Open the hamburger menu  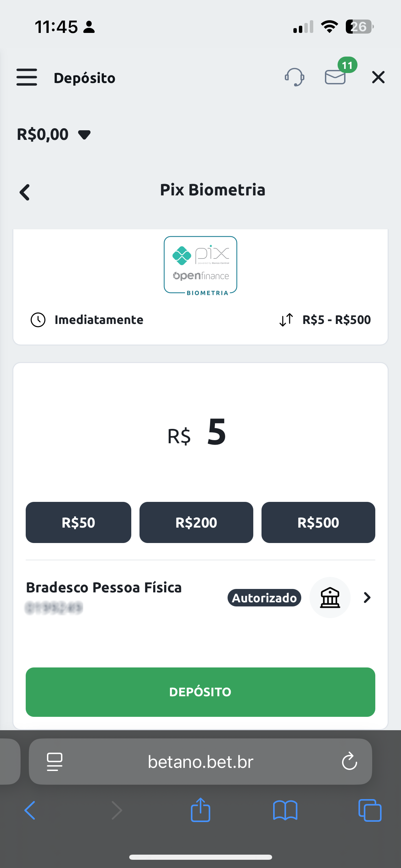pyautogui.click(x=27, y=77)
